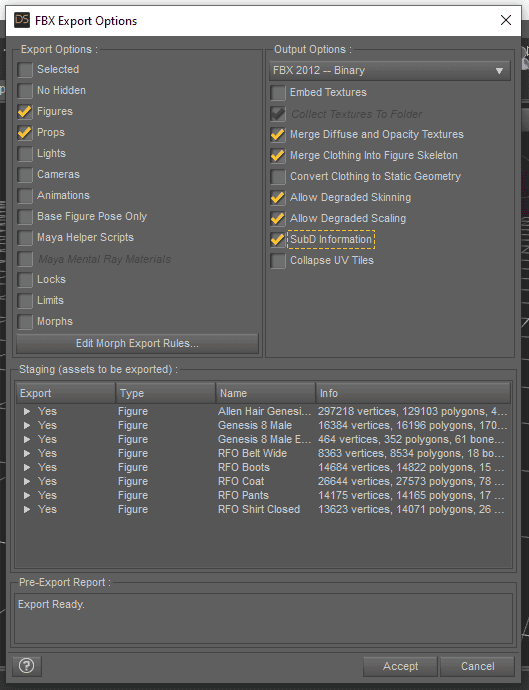The height and width of the screenshot is (690, 529).
Task: Uncheck SubD Information option
Action: [278, 239]
